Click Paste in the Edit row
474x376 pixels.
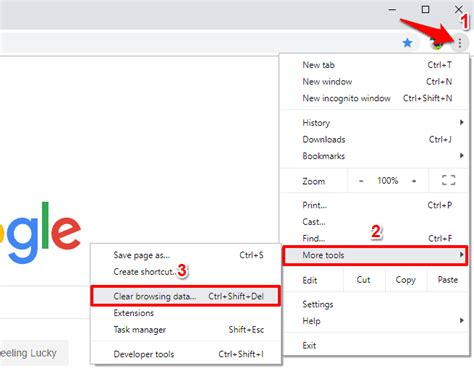click(x=448, y=280)
